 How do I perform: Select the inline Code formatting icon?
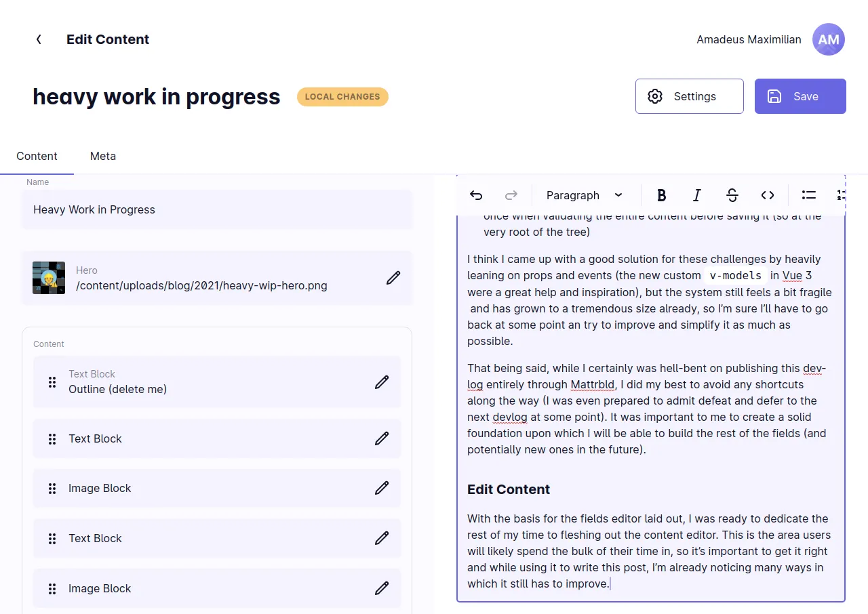point(767,195)
